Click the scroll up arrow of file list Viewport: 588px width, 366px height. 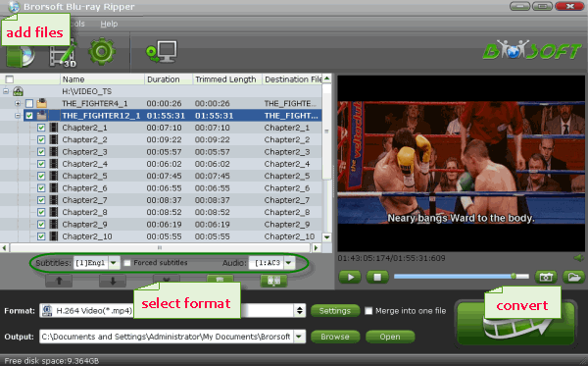[x=326, y=78]
